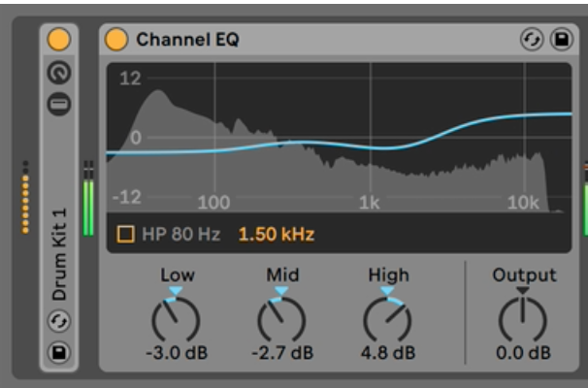Viewport: 588px width, 388px height.
Task: Click the Low knob blue triangle marker
Action: click(x=176, y=291)
